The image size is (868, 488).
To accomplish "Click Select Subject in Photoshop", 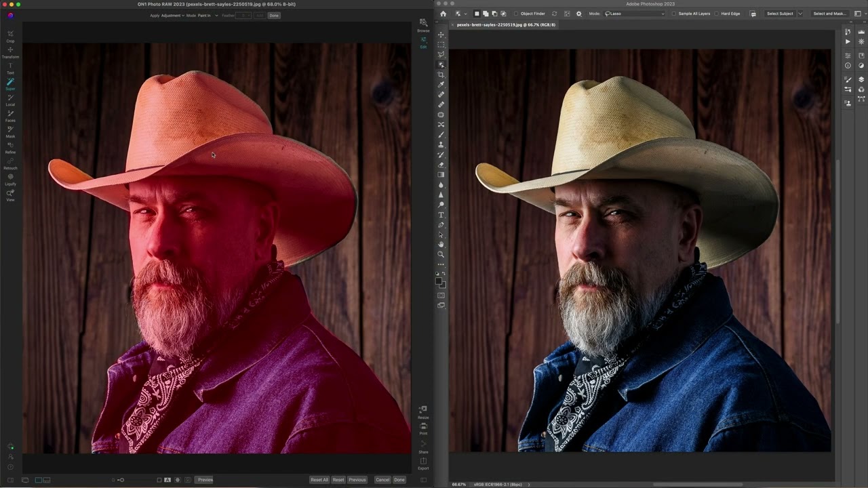I will tap(780, 14).
